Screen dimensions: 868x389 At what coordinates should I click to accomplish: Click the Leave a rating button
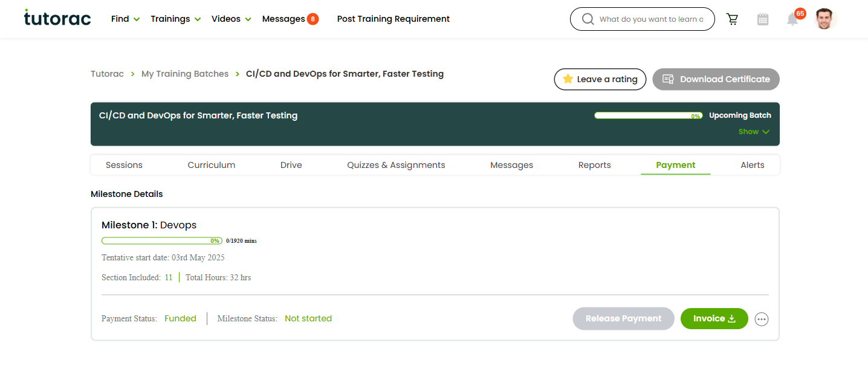point(600,79)
